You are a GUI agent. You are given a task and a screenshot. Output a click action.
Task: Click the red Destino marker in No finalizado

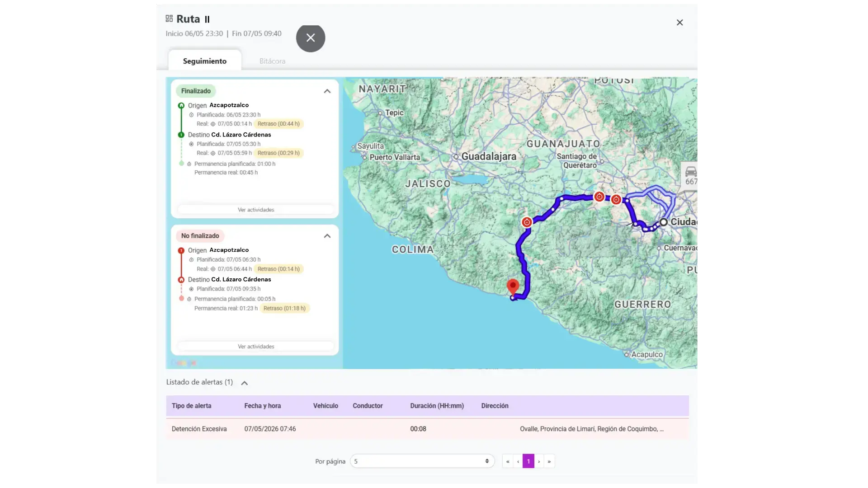click(181, 280)
